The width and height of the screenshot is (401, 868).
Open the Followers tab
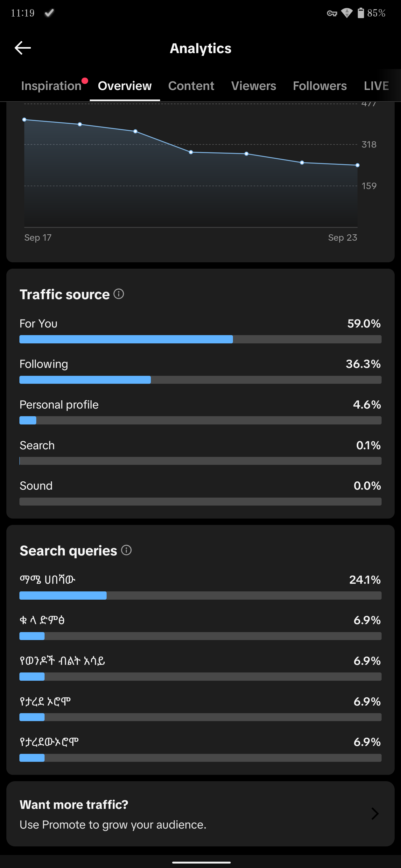(x=320, y=86)
